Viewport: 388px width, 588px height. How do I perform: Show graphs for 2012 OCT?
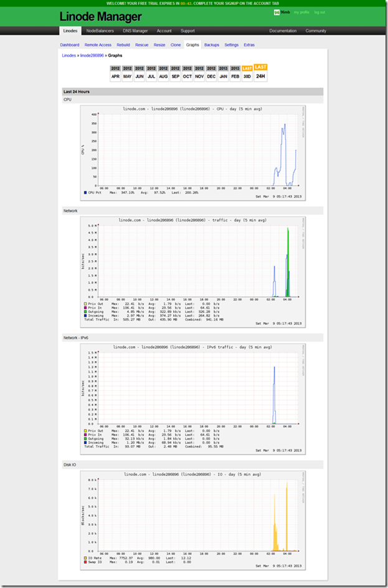tap(187, 73)
